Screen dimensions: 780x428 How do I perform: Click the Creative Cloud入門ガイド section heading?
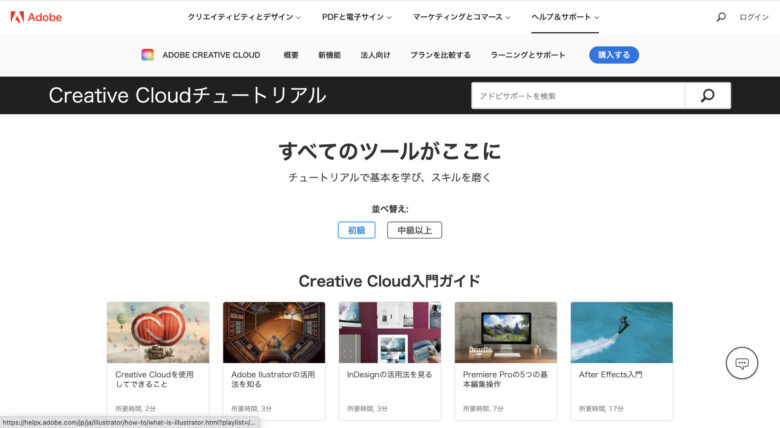pyautogui.click(x=390, y=281)
